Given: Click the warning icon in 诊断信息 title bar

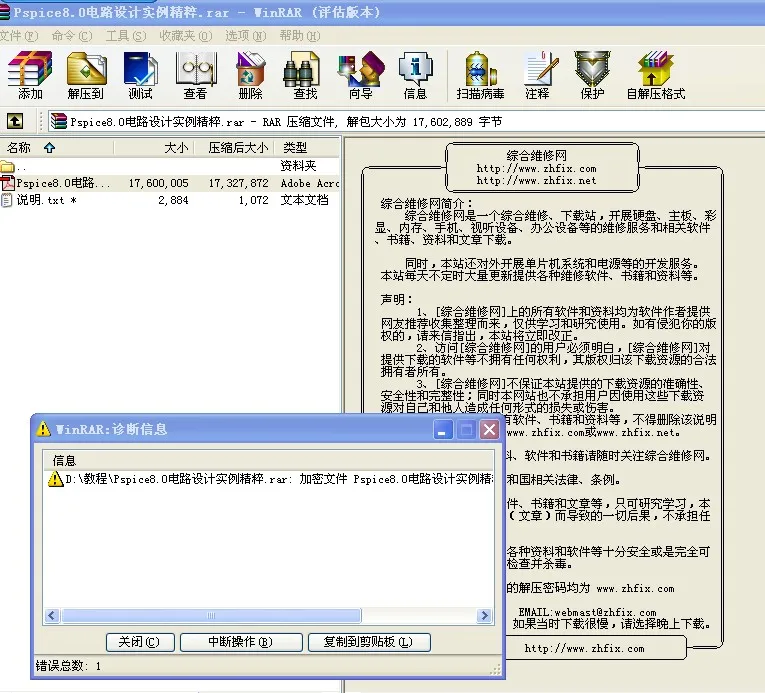Looking at the screenshot, I should click(43, 428).
